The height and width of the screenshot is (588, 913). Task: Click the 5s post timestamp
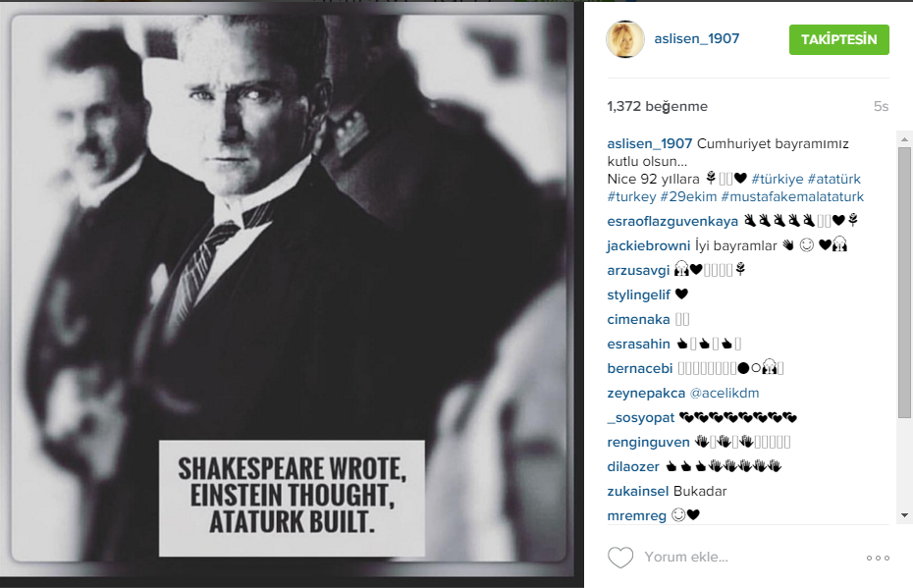(881, 106)
